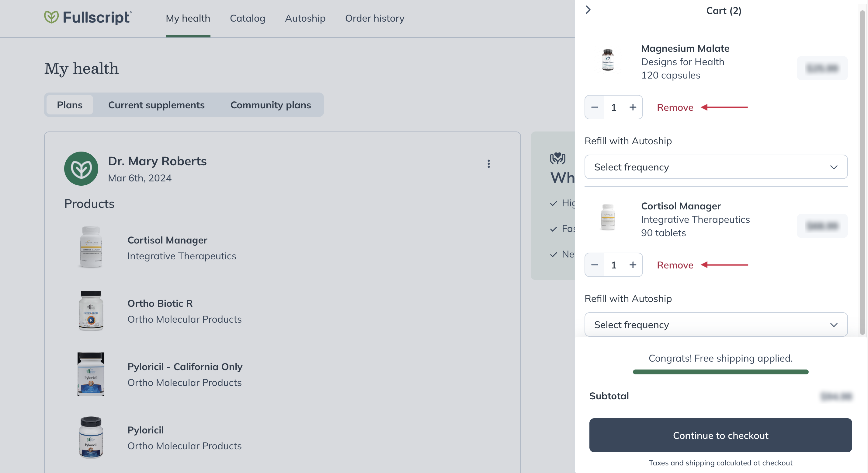Decrease Magnesium Malate quantity with minus
The width and height of the screenshot is (868, 473).
click(595, 107)
